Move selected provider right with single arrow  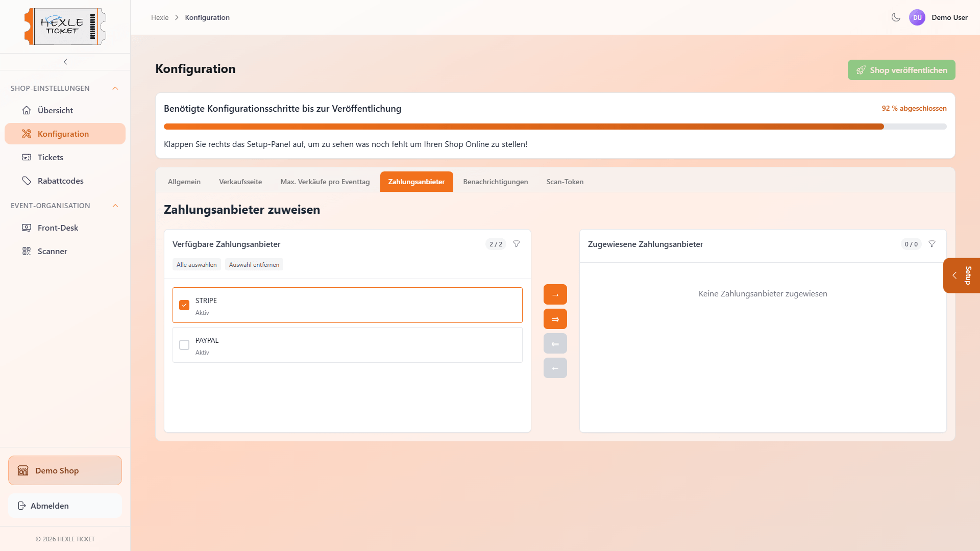click(x=555, y=294)
